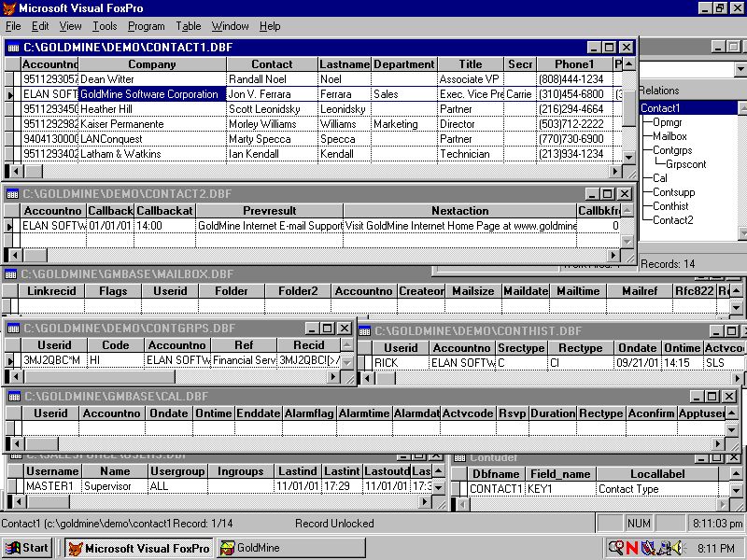Screen dimensions: 747x560
Task: Click the network computers tray icon
Action: point(662,548)
